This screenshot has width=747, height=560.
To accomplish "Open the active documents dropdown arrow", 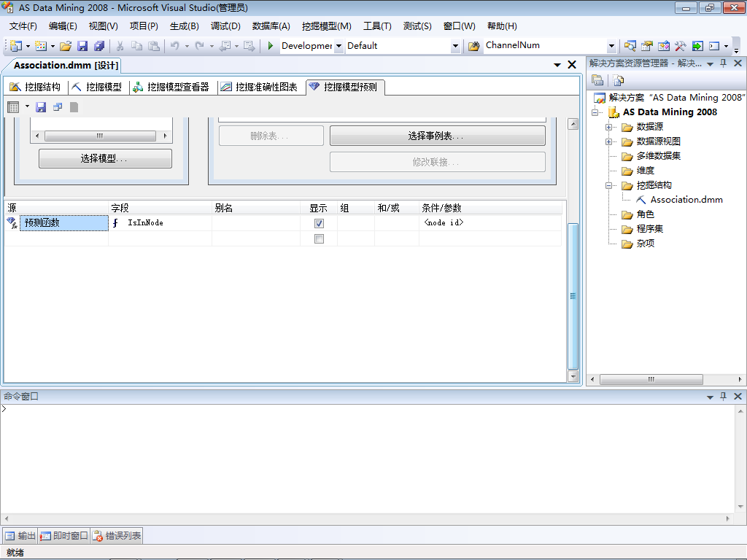I will pyautogui.click(x=557, y=65).
